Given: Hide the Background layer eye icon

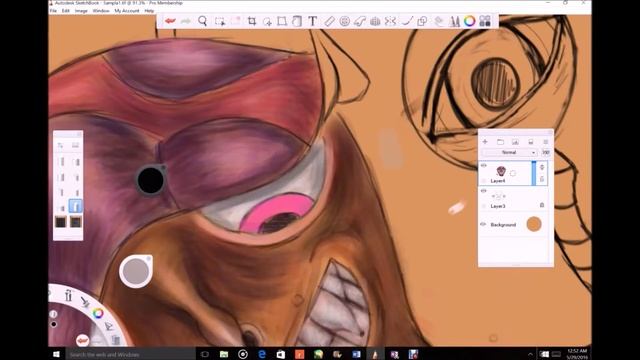Looking at the screenshot, I should point(483,224).
